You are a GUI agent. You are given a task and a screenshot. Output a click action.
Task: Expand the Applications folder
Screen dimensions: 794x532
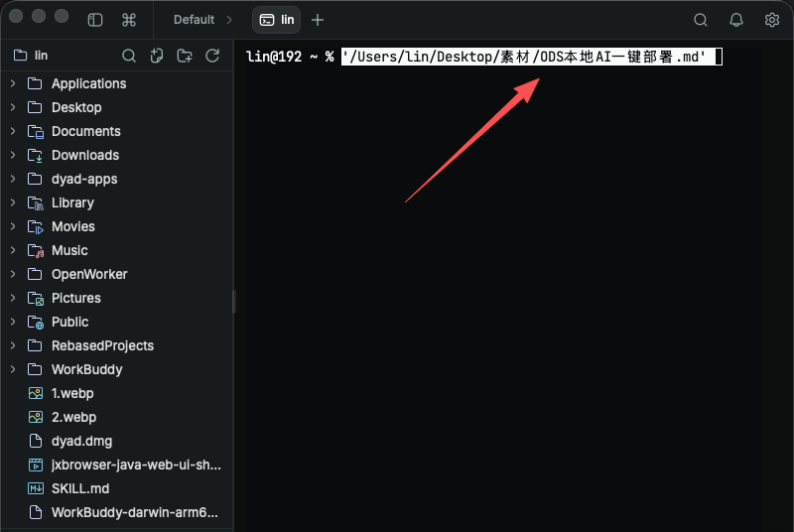coord(13,83)
